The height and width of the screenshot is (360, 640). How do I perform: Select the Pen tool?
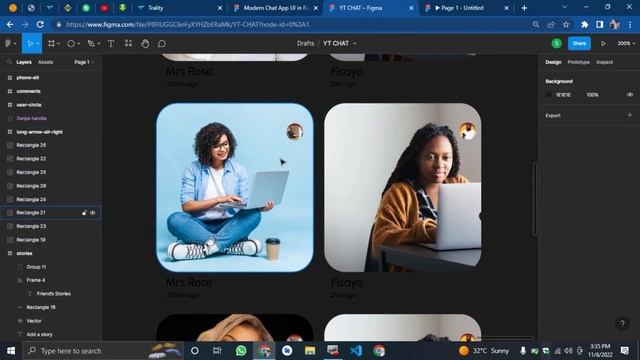pyautogui.click(x=91, y=43)
